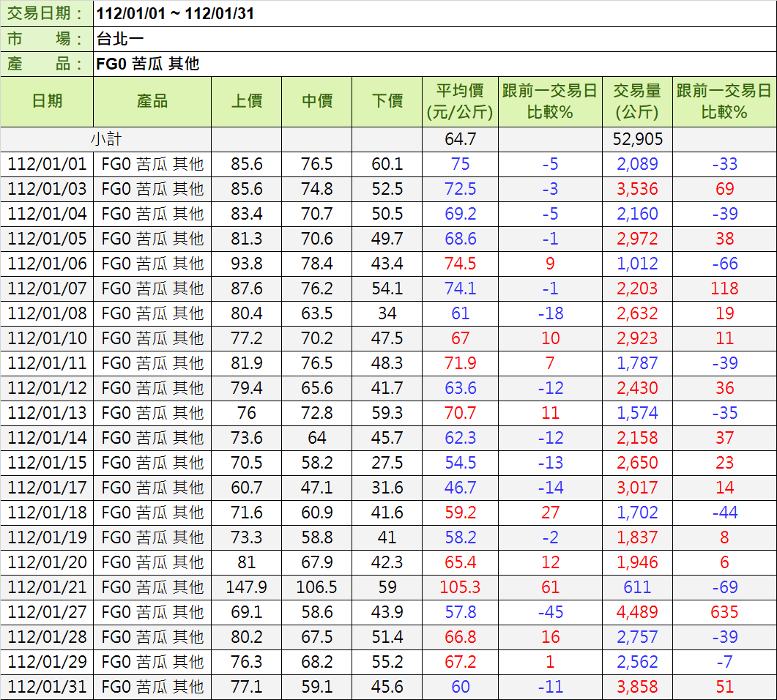Click the lower price 27.5 cell
The height and width of the screenshot is (700, 777).
point(387,463)
